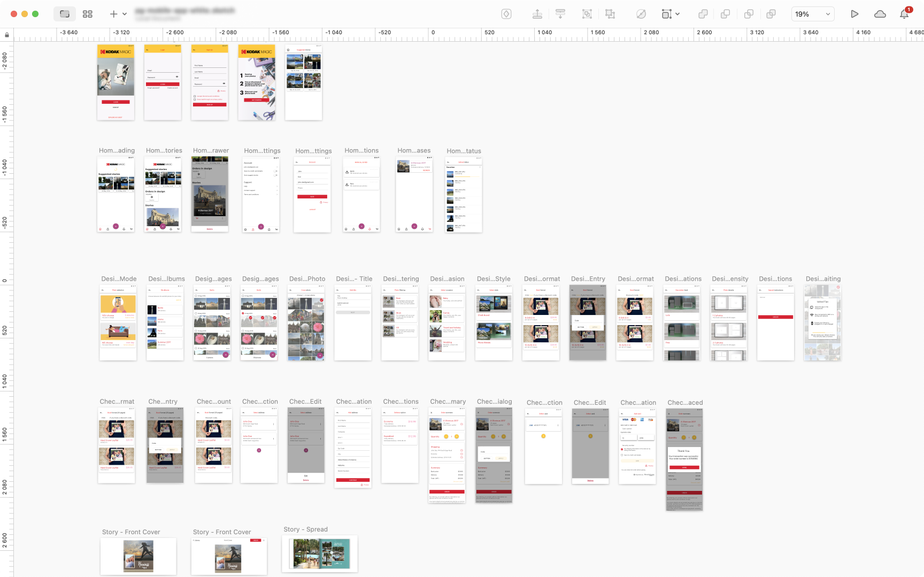Click the Ungroup layers icon
The height and width of the screenshot is (577, 924).
[610, 14]
